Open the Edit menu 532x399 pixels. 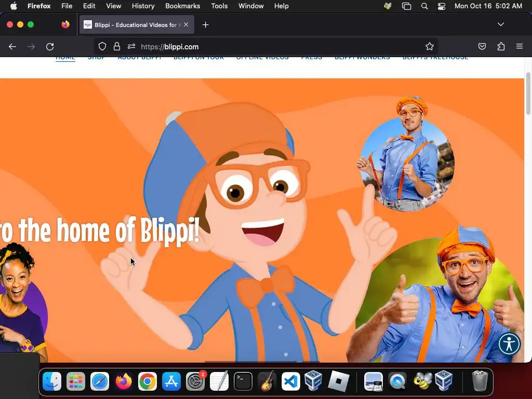[89, 6]
